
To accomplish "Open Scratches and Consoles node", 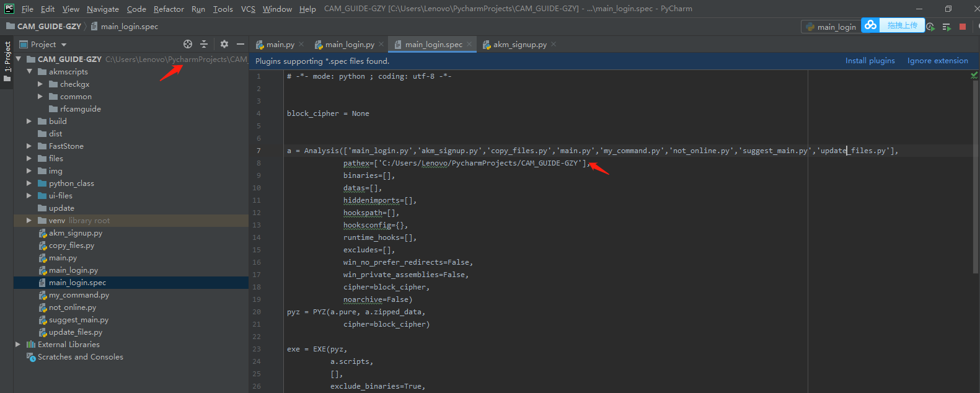I will point(80,357).
